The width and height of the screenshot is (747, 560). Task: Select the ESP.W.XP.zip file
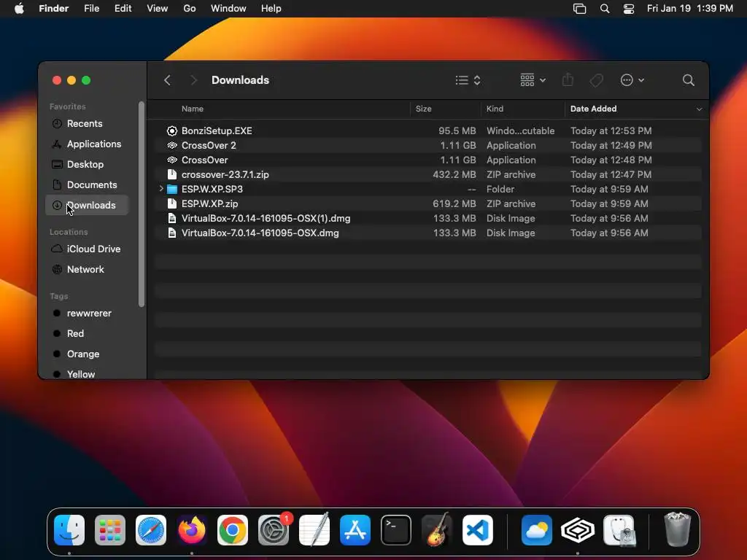pyautogui.click(x=427, y=203)
